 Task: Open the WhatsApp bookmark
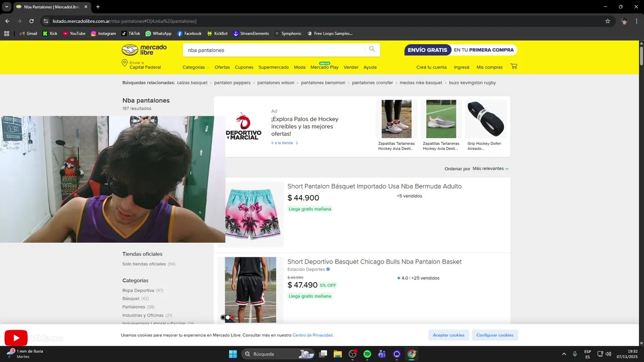point(158,34)
